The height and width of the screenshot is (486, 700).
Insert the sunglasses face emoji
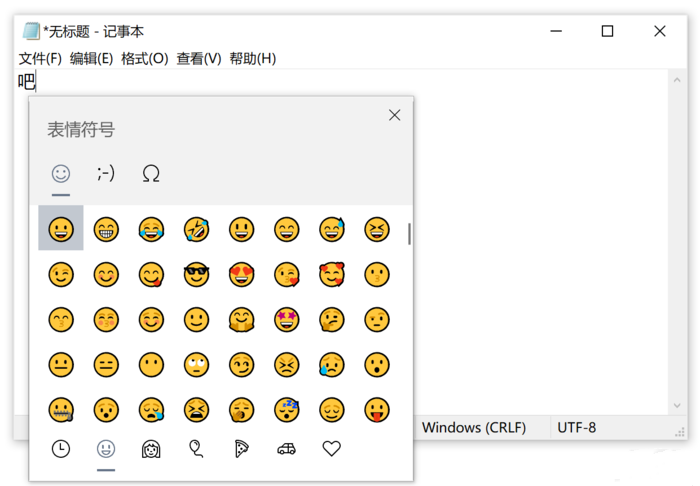click(196, 274)
